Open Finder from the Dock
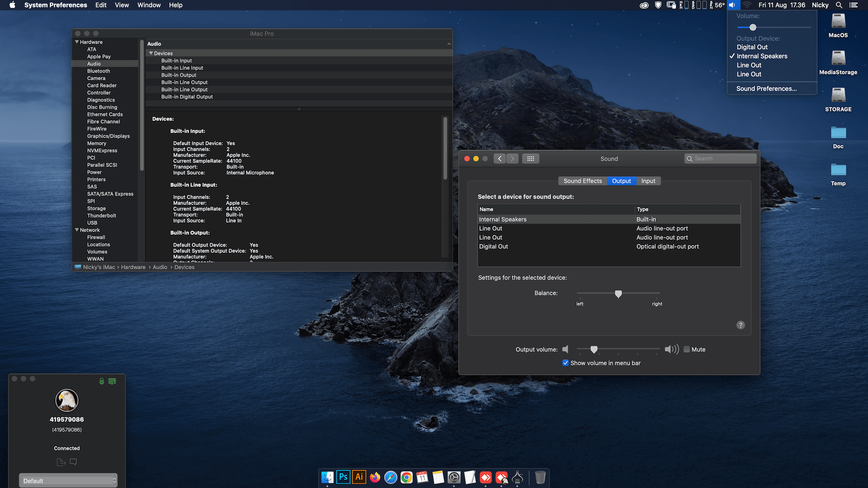 tap(327, 477)
